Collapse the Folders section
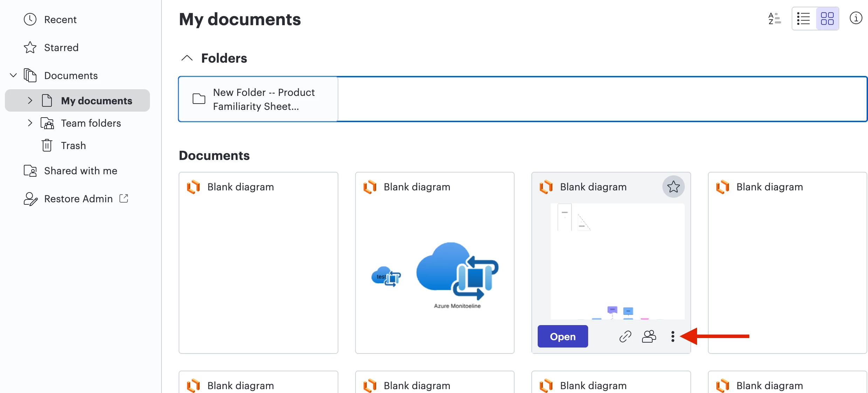The height and width of the screenshot is (393, 868). click(187, 58)
